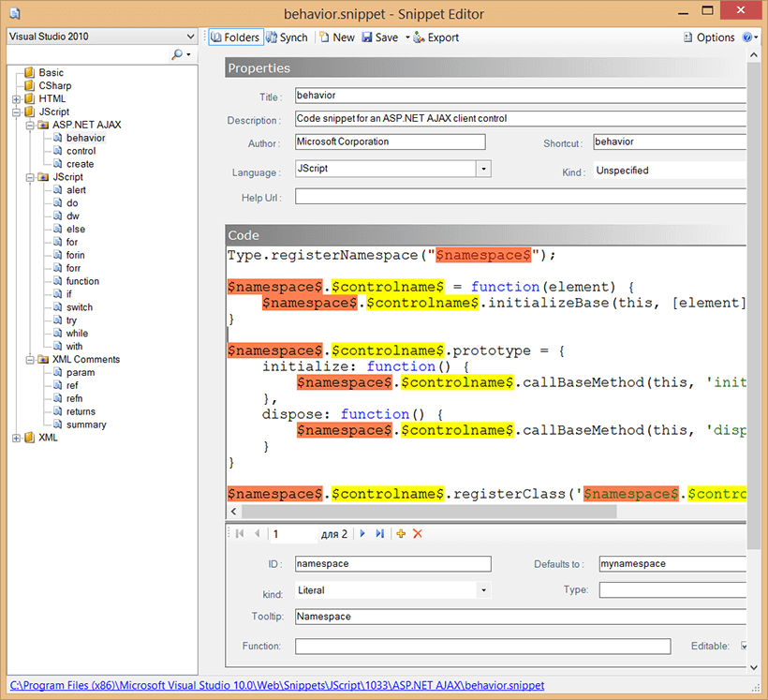Open the function snippet
This screenshot has height=700, width=768.
[82, 281]
